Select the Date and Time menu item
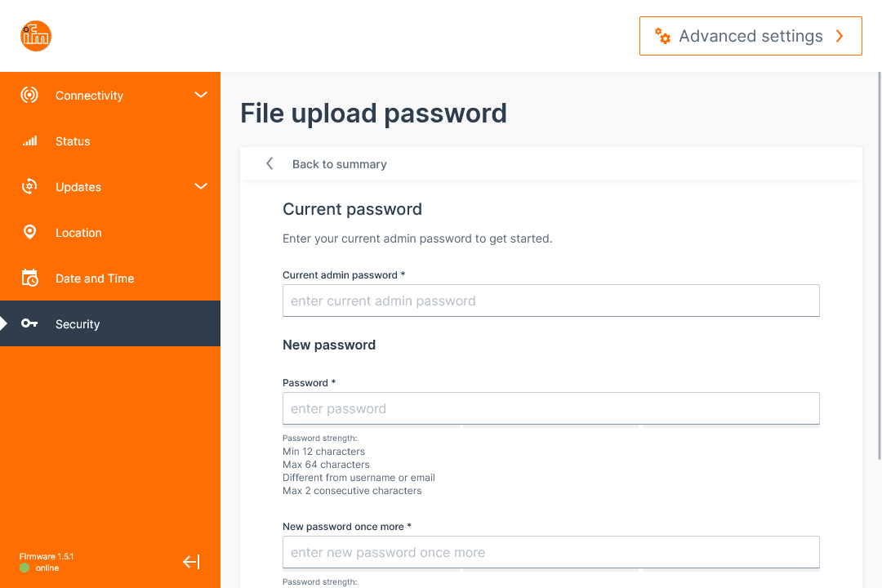882x588 pixels. point(95,278)
